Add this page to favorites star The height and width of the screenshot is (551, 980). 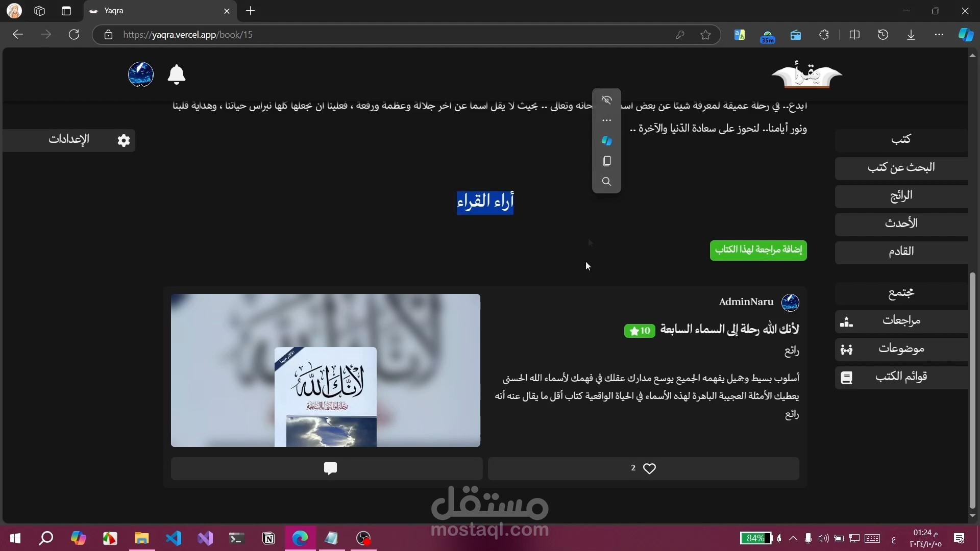[x=705, y=35]
